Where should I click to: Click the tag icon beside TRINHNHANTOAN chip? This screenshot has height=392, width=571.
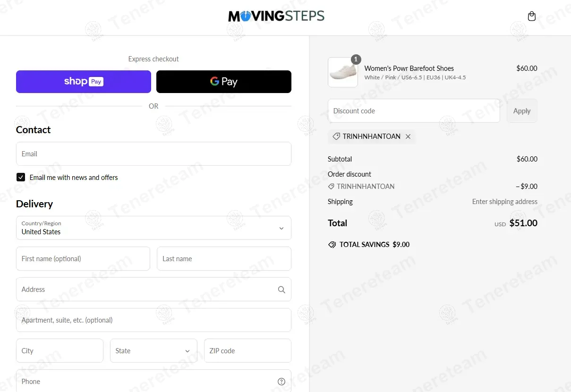coord(336,136)
